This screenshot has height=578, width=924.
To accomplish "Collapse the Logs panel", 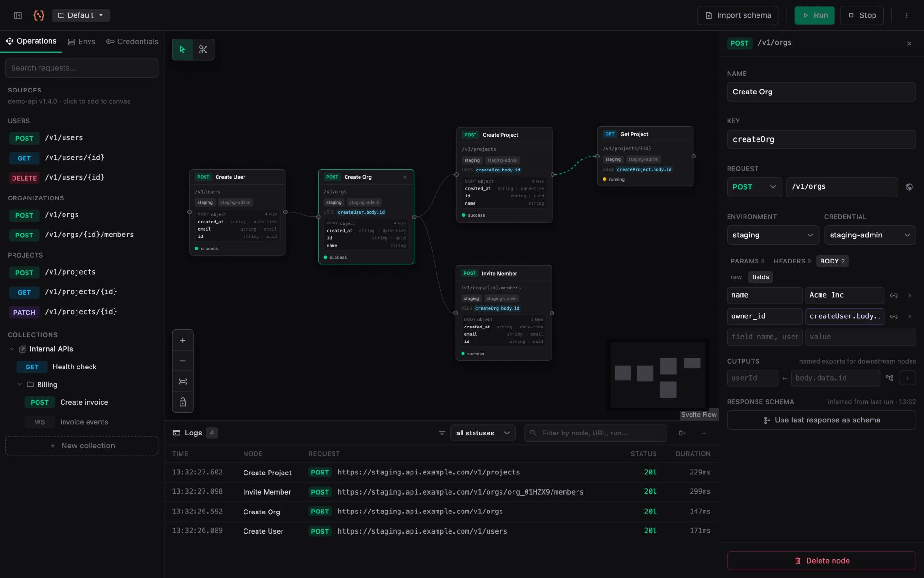I will (x=704, y=433).
